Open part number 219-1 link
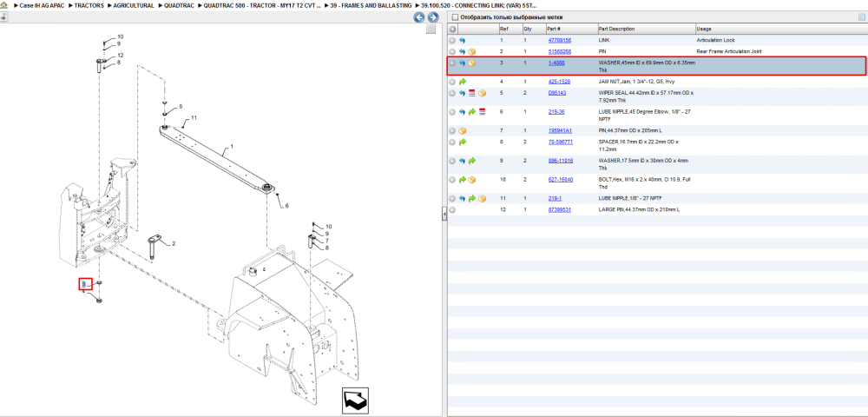This screenshot has width=868, height=417. tap(555, 198)
